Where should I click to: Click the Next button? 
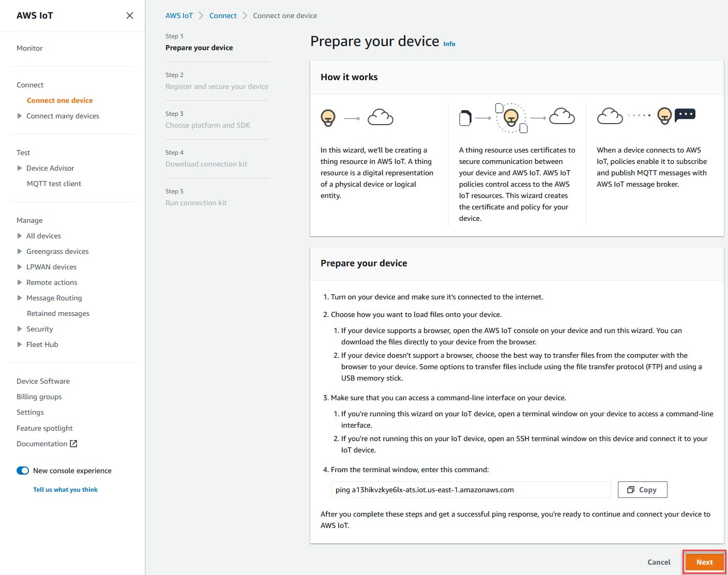pyautogui.click(x=704, y=562)
